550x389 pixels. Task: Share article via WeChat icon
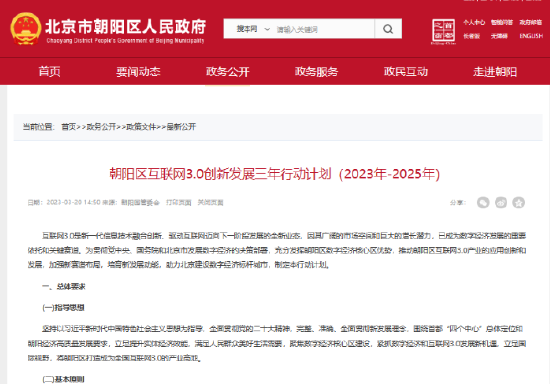coord(483,202)
